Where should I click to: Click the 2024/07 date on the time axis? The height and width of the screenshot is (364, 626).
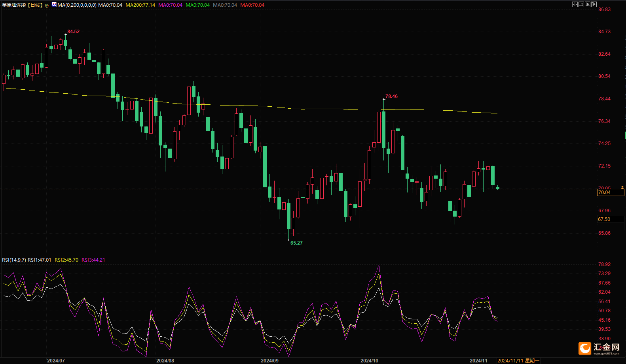click(x=56, y=361)
